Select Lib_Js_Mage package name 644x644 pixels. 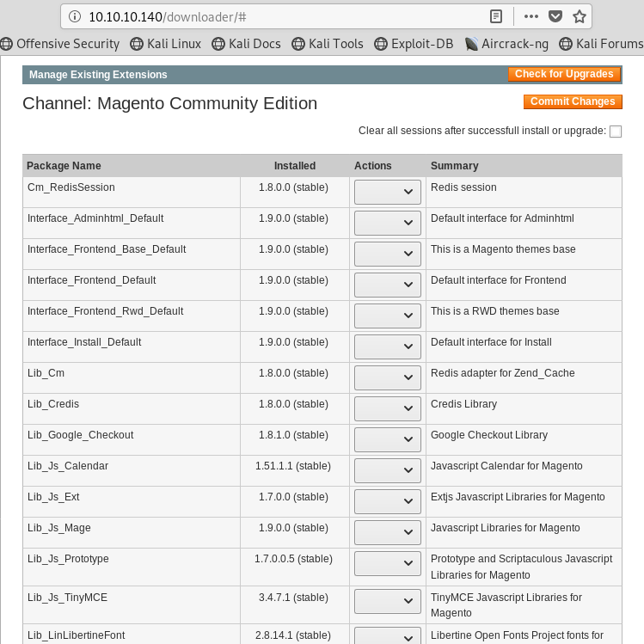tap(59, 528)
